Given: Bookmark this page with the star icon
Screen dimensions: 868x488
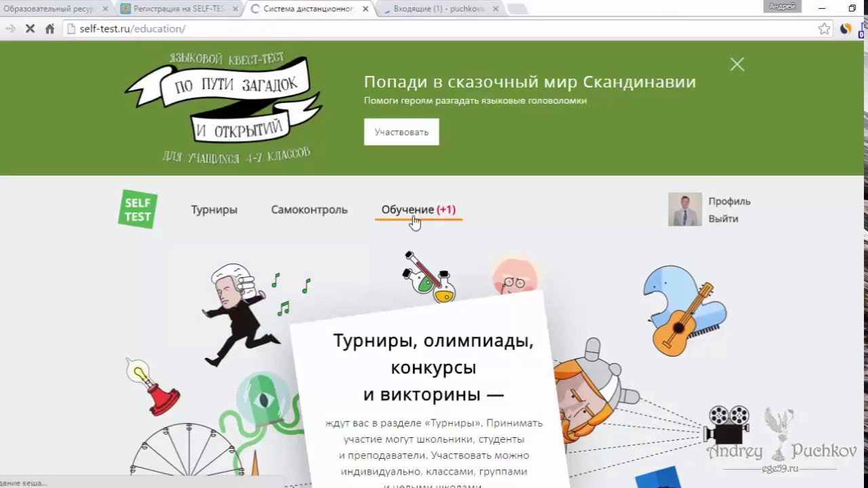Looking at the screenshot, I should pyautogui.click(x=824, y=28).
